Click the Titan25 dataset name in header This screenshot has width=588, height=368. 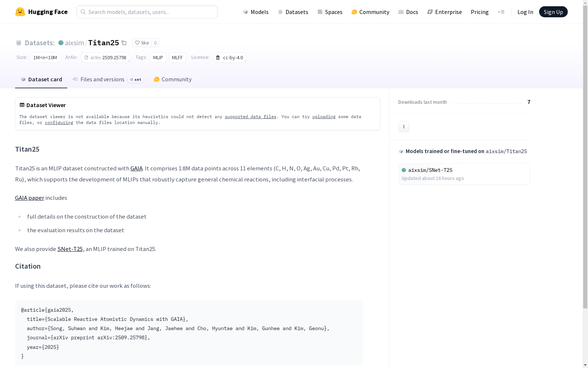click(104, 43)
